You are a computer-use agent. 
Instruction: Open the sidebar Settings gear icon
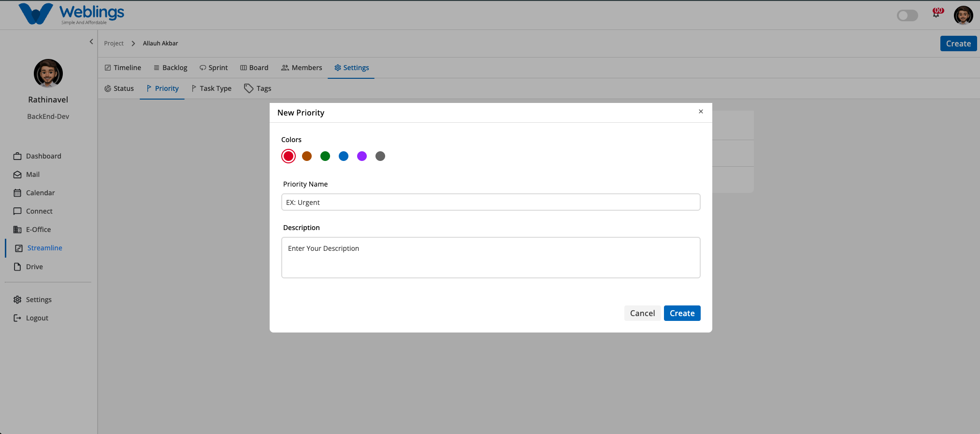coord(17,300)
